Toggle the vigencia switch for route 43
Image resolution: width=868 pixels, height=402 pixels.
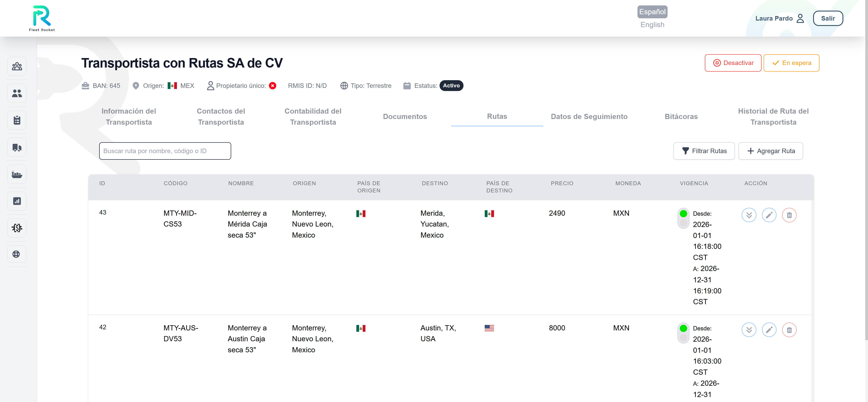(683, 218)
